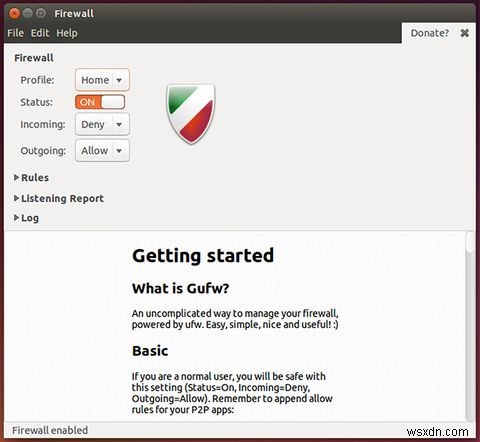Maximize the Firewall window

coord(41,13)
